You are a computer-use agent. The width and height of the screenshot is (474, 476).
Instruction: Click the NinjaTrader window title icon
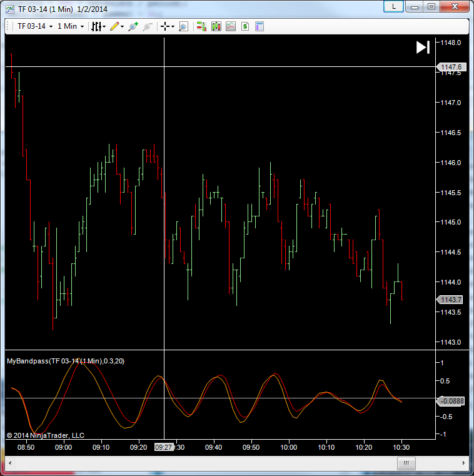(x=10, y=9)
